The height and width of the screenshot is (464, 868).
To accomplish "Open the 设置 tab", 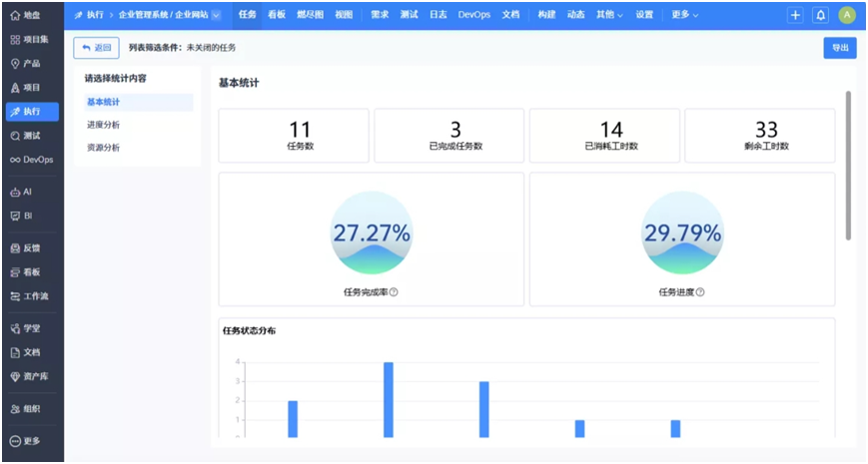I will (x=644, y=15).
